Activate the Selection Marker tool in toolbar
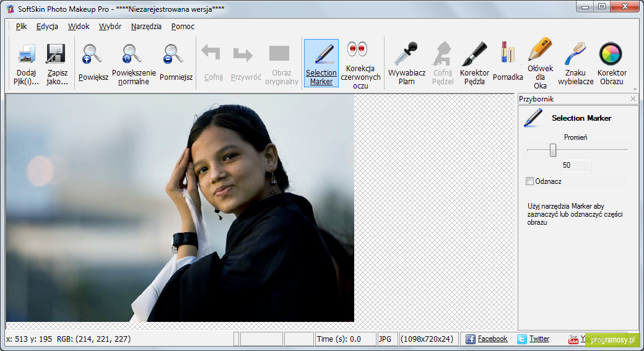 click(x=321, y=63)
